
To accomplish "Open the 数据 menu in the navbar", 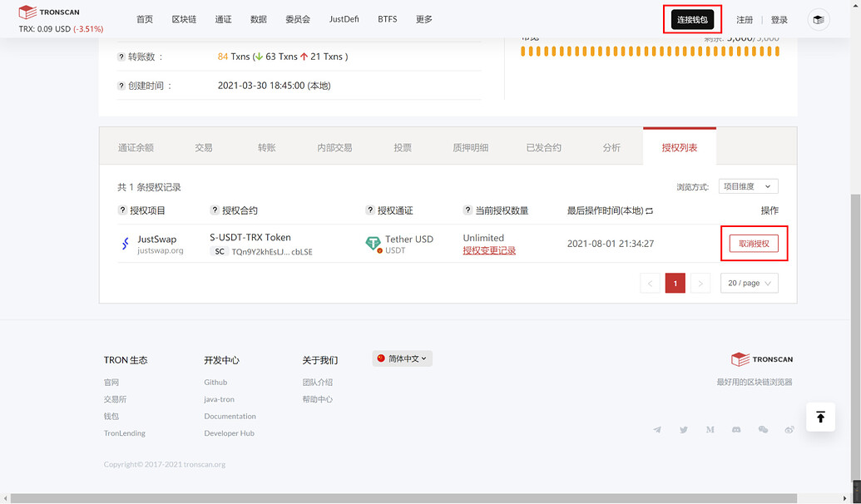I will click(x=258, y=18).
